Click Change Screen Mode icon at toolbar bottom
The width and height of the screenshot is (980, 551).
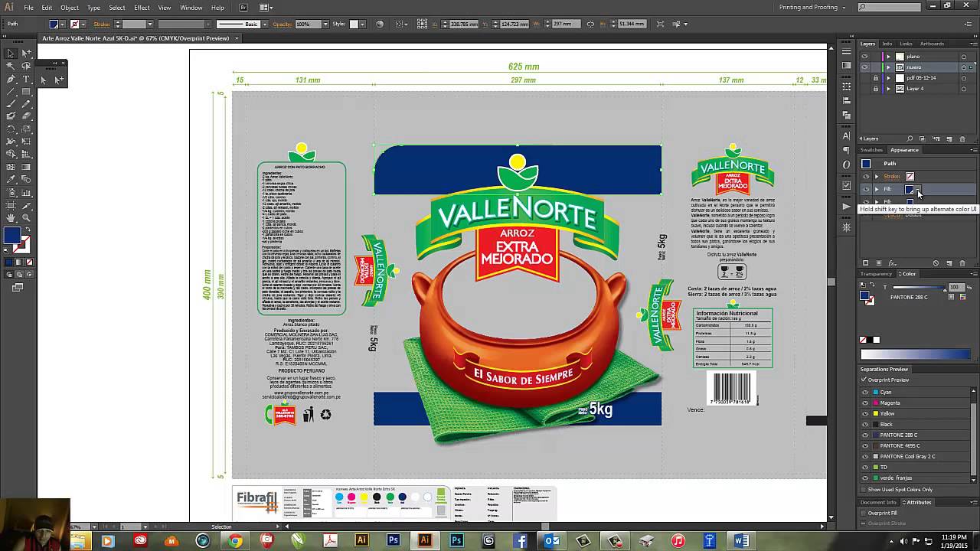pos(17,287)
